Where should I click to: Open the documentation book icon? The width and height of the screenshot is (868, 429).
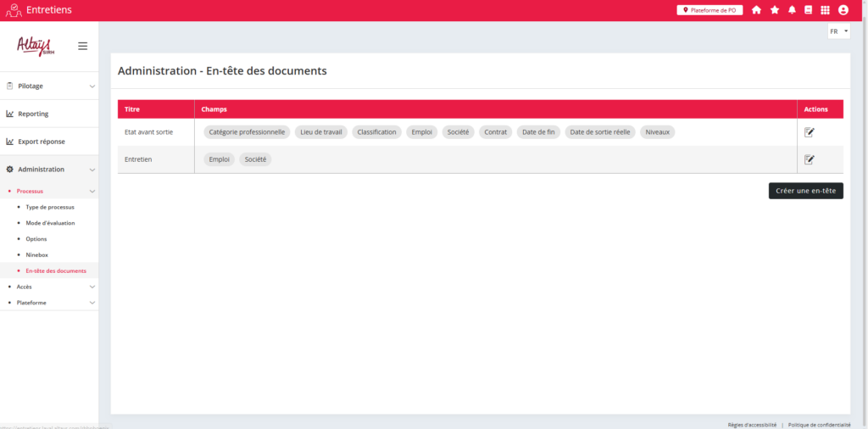(808, 10)
